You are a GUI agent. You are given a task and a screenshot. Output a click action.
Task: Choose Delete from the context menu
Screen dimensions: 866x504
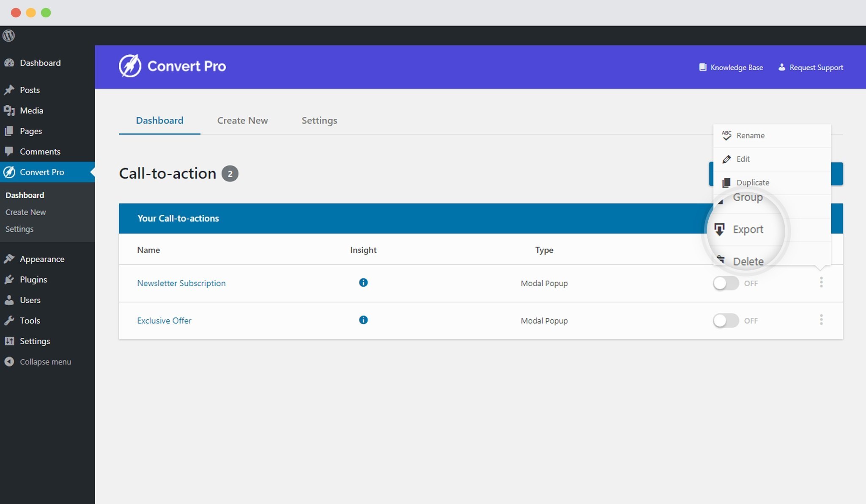pos(748,261)
